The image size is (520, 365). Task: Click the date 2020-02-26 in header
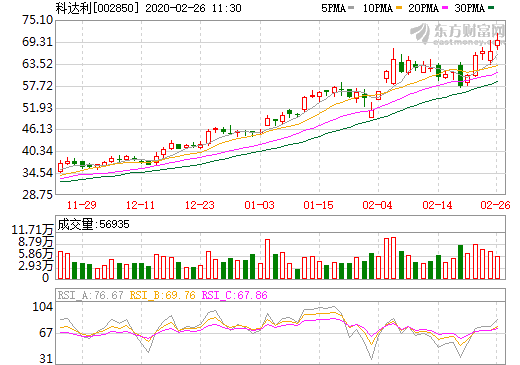click(175, 8)
